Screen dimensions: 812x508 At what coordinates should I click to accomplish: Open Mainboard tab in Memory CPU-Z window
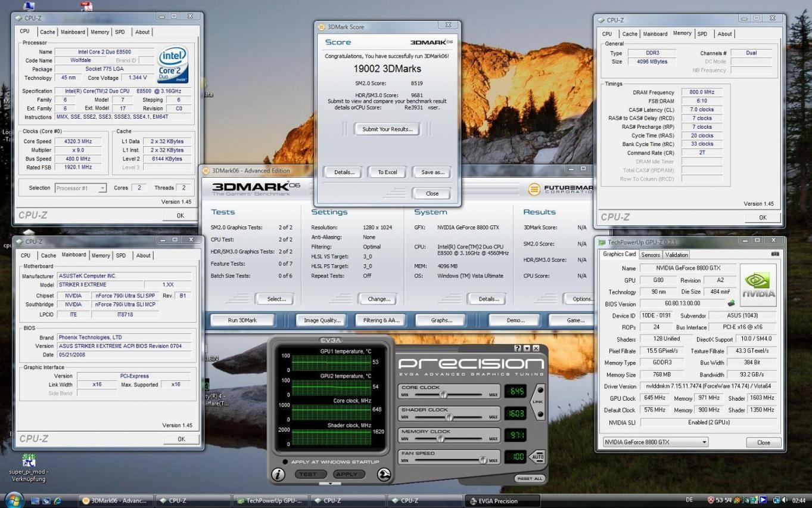[x=655, y=34]
